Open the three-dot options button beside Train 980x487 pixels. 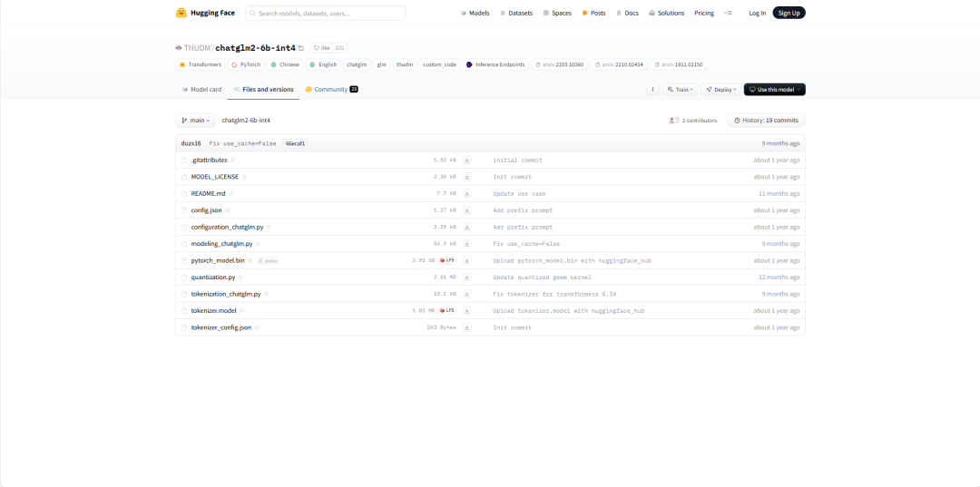click(x=652, y=89)
